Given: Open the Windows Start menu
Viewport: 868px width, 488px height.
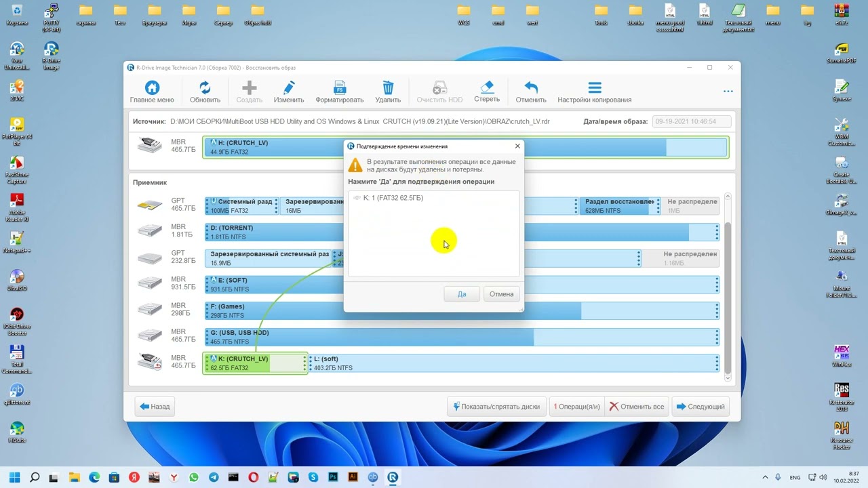Looking at the screenshot, I should click(15, 477).
